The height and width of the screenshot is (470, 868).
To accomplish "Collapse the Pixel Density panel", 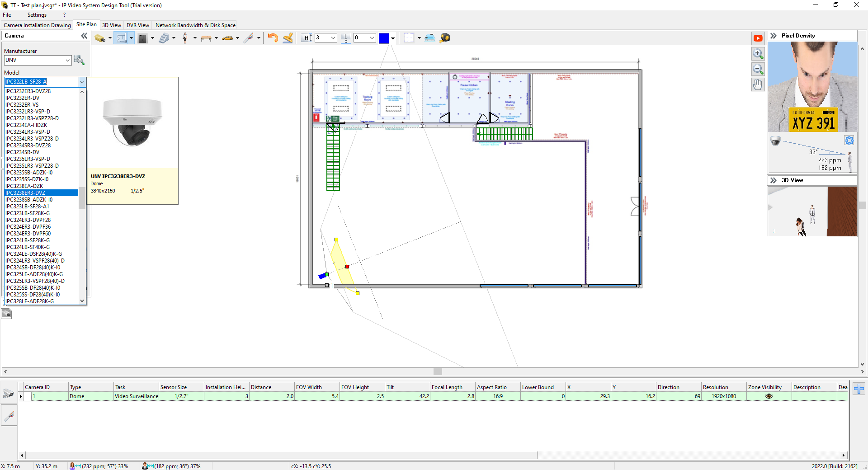I will pos(774,36).
